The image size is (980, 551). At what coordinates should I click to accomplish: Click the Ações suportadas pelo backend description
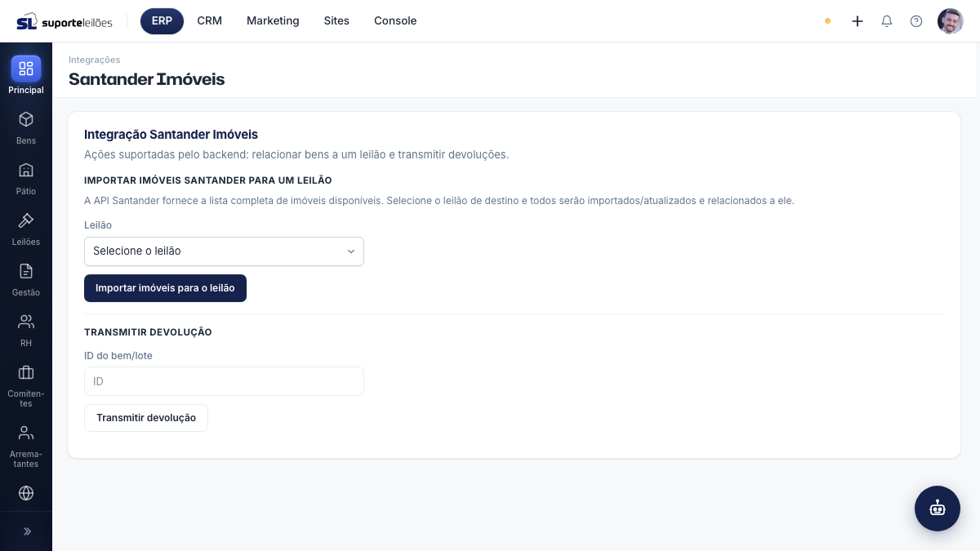296,154
